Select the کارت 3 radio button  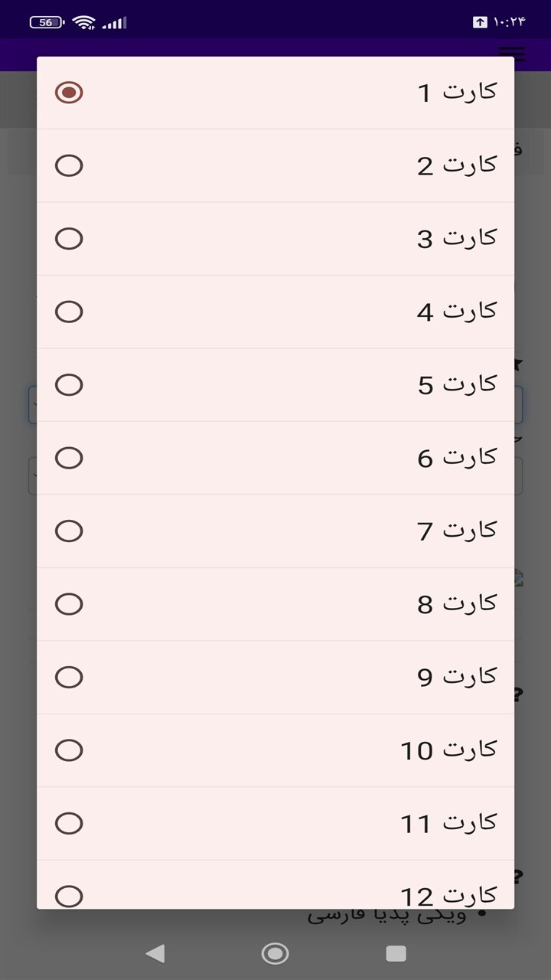[69, 239]
